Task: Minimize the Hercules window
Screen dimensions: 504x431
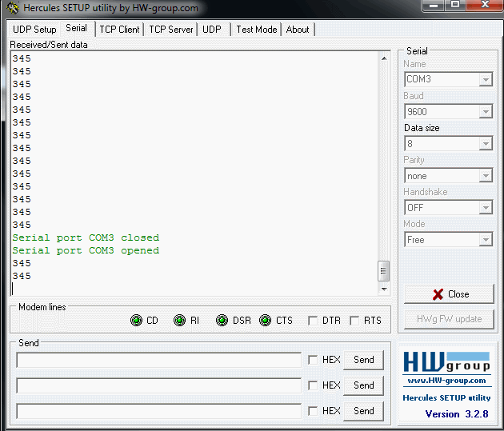Action: click(434, 5)
